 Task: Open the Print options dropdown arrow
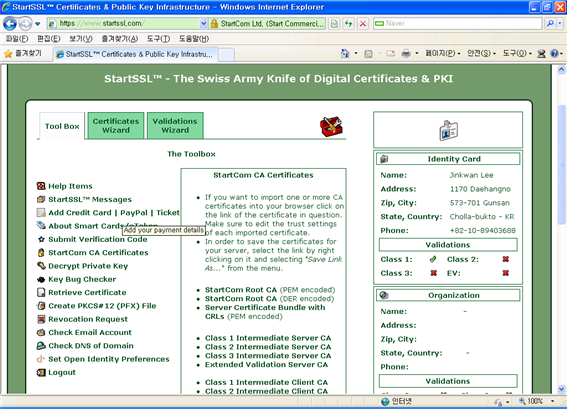417,54
